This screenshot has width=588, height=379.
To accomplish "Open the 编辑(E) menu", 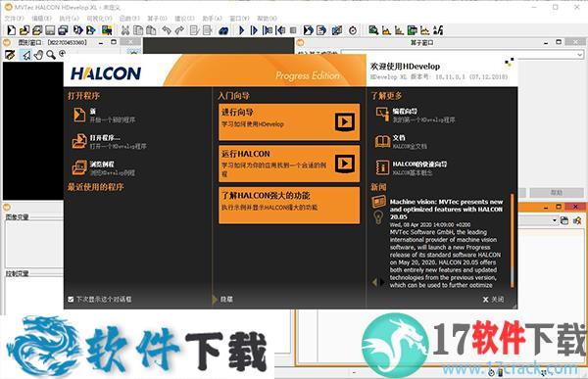I will tap(41, 18).
